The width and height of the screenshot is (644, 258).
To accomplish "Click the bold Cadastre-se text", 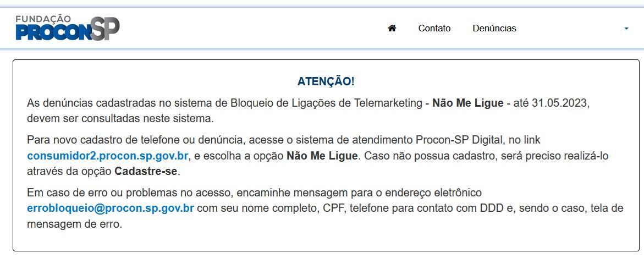I will pos(146,172).
